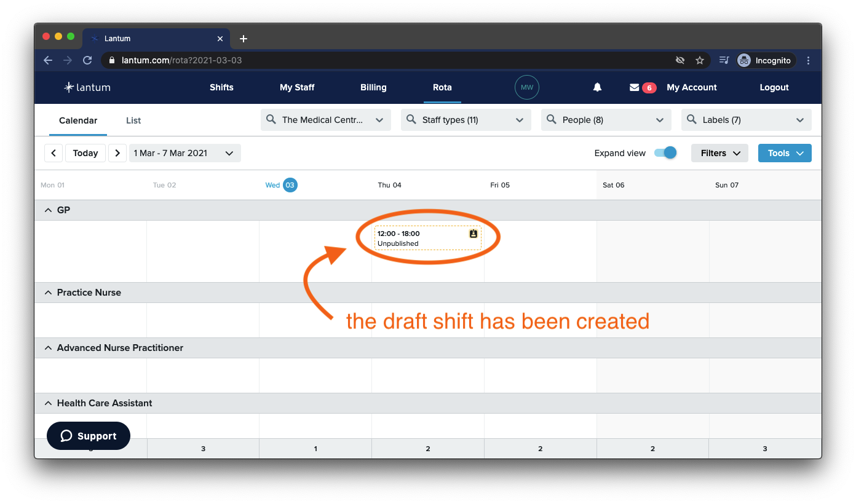Bookmark this page with the star icon
The width and height of the screenshot is (856, 504).
pyautogui.click(x=699, y=60)
